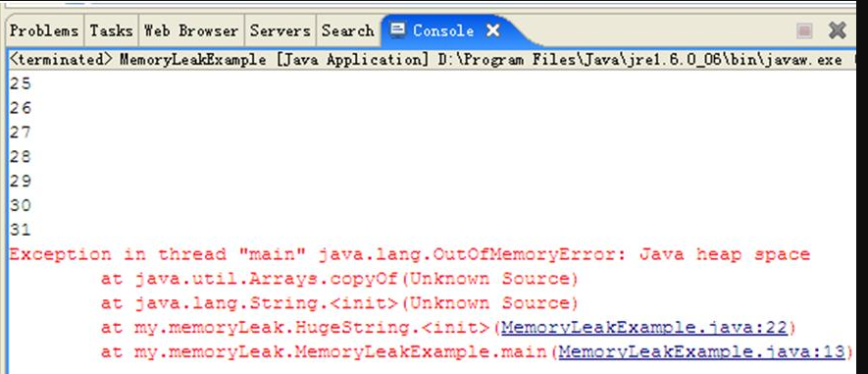Open MemoryLeakExample.java:22 stack trace link
The height and width of the screenshot is (374, 868).
pyautogui.click(x=644, y=328)
